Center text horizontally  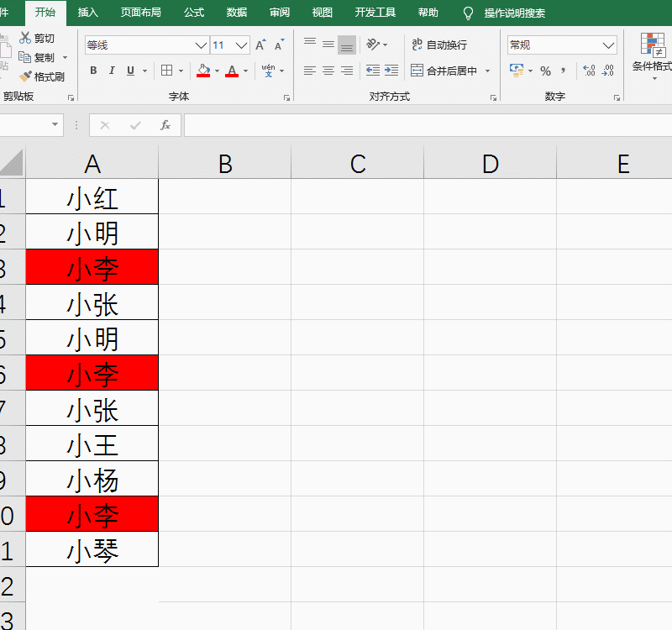click(x=328, y=71)
